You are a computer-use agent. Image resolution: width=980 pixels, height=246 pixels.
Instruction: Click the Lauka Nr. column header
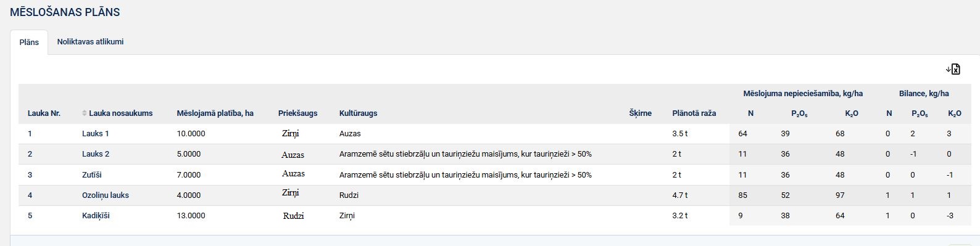[x=44, y=113]
